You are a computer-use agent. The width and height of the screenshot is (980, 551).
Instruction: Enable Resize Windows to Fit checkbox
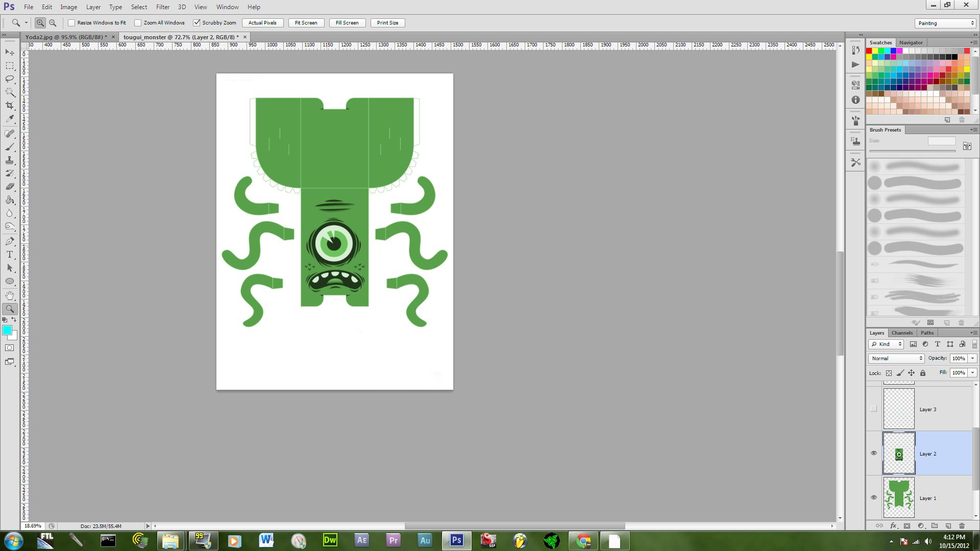tap(71, 23)
